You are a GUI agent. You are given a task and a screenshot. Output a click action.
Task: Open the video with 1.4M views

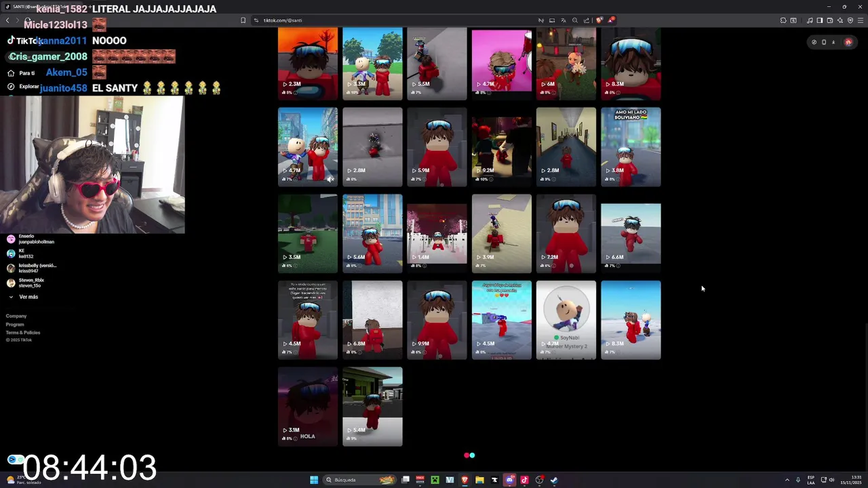coord(437,233)
